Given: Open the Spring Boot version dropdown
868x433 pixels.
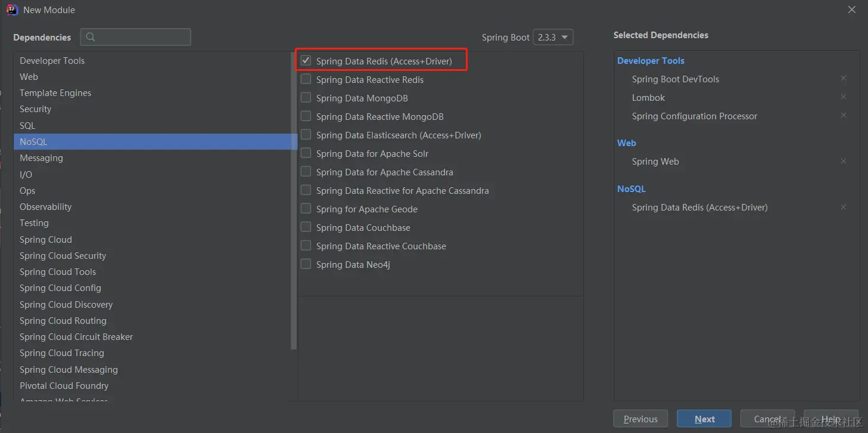Looking at the screenshot, I should pyautogui.click(x=553, y=37).
